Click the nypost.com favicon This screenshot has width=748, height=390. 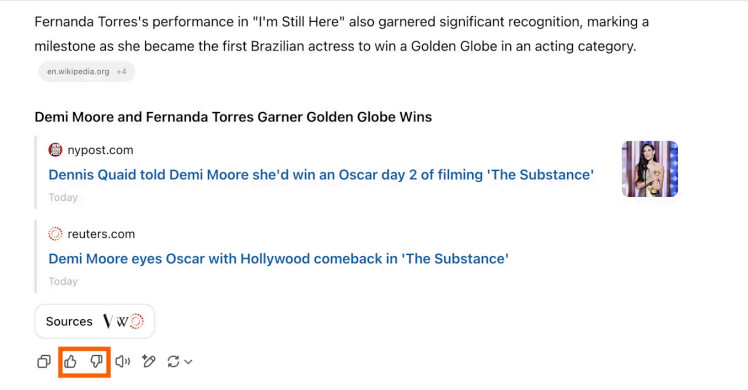click(x=55, y=150)
